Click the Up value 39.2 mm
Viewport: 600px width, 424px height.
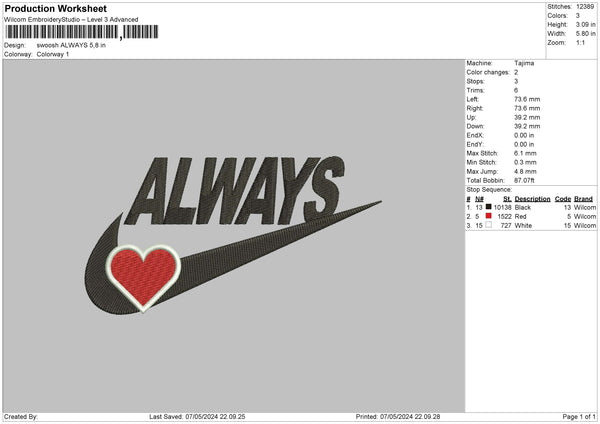(x=527, y=117)
